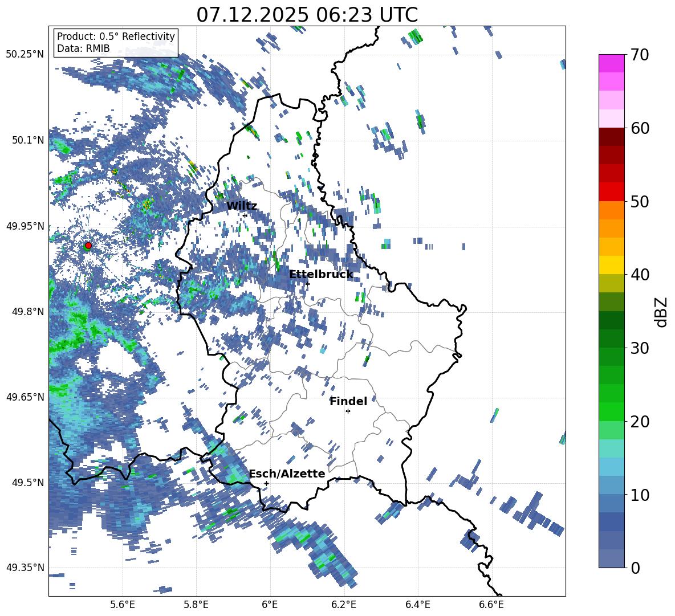Click the 30 tick on the colorbar

[x=640, y=348]
